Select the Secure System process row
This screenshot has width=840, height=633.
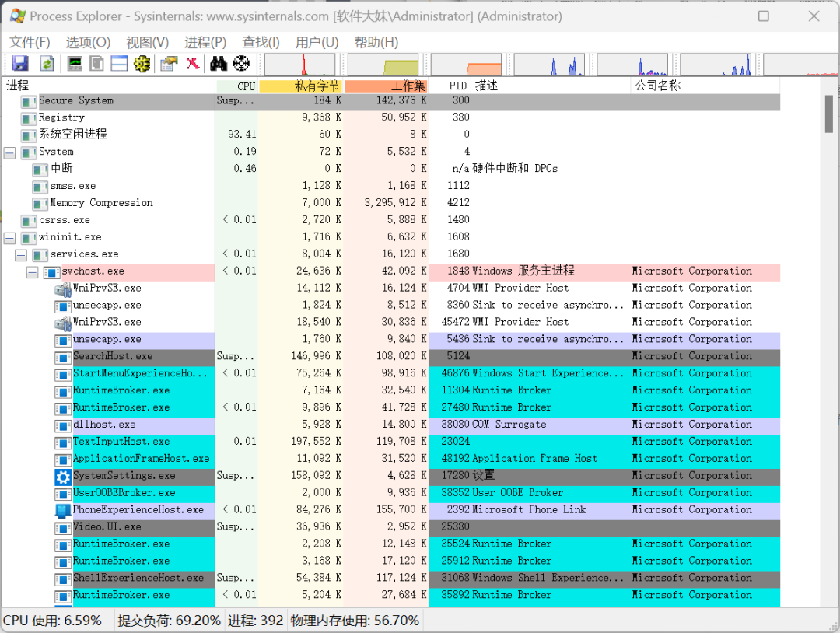tap(391, 100)
